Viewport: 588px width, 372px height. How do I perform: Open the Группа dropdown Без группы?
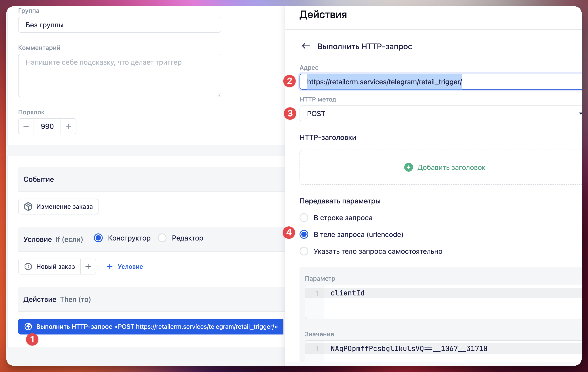(x=120, y=25)
